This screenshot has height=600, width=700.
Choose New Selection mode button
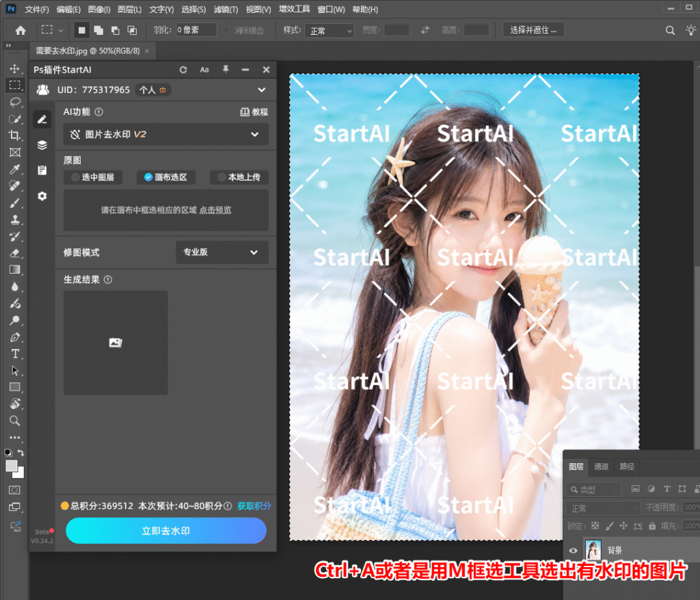[x=81, y=30]
